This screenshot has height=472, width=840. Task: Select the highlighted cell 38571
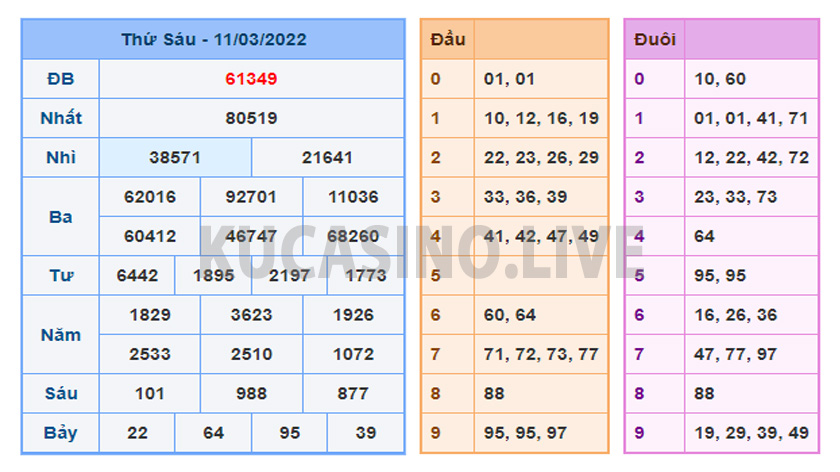(x=175, y=158)
